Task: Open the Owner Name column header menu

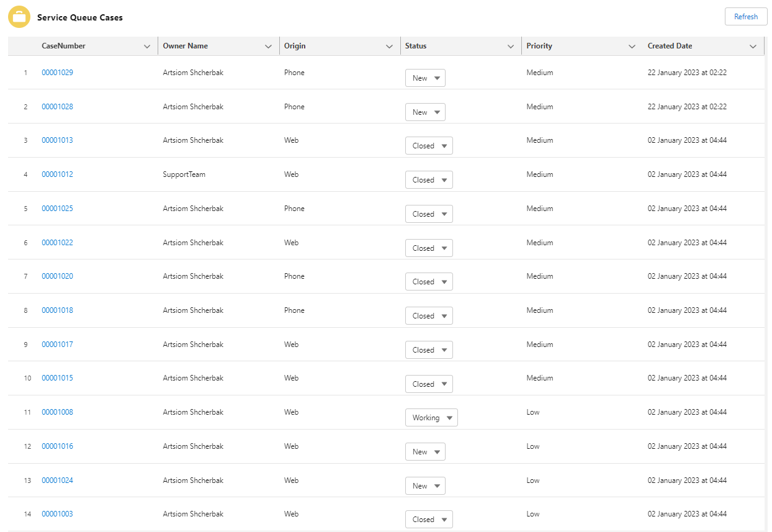Action: [268, 45]
